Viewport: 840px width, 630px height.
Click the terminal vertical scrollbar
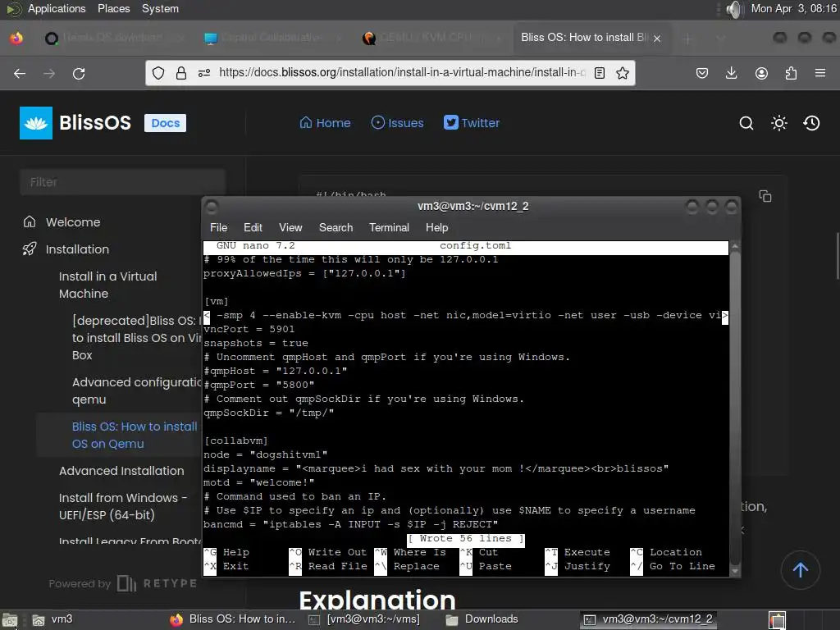tap(735, 409)
